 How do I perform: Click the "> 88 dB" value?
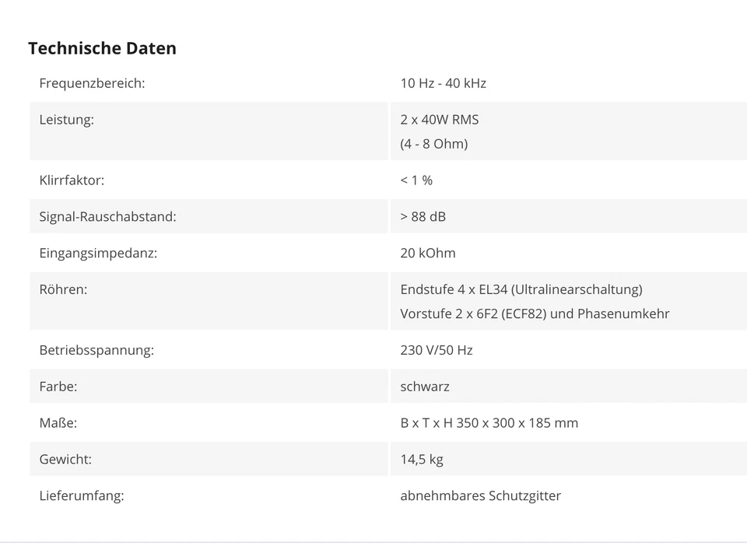click(423, 217)
